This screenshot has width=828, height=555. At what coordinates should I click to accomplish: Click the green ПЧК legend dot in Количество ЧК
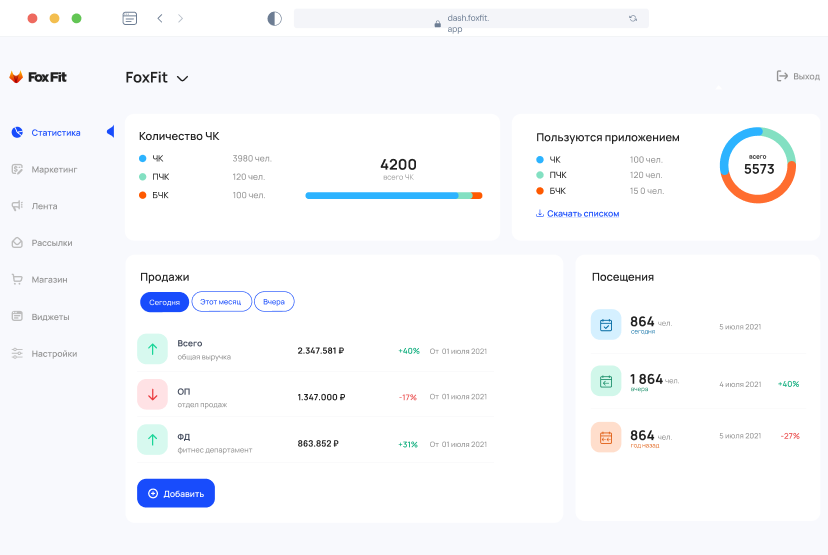point(143,177)
